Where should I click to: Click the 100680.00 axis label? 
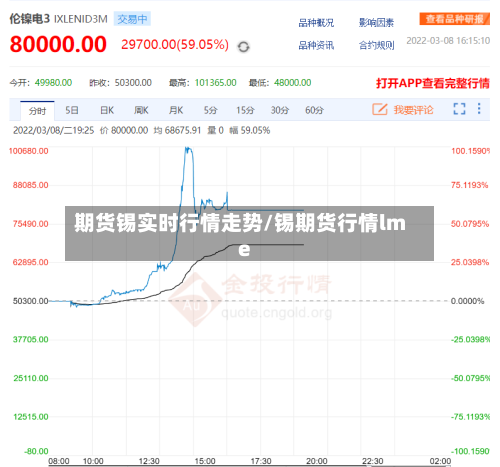coord(29,151)
